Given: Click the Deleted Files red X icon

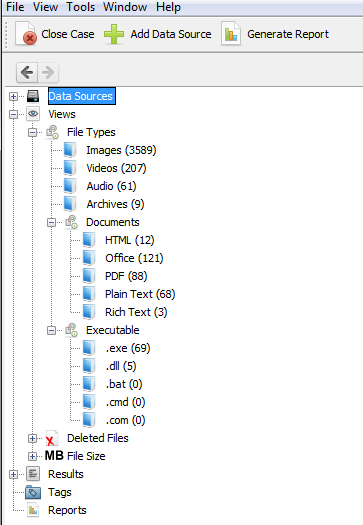Looking at the screenshot, I should tap(52, 438).
